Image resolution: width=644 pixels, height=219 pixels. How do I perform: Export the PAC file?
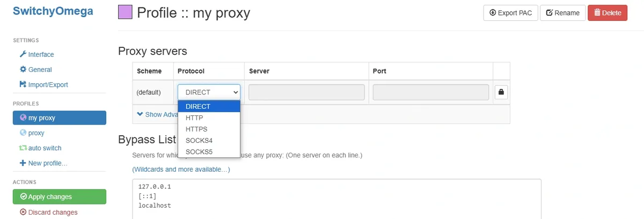click(x=510, y=13)
